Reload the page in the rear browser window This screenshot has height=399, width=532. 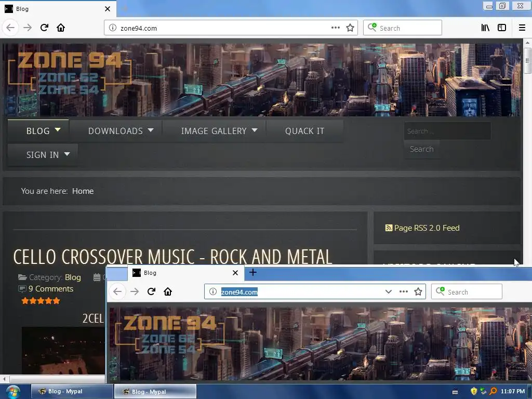[x=44, y=28]
